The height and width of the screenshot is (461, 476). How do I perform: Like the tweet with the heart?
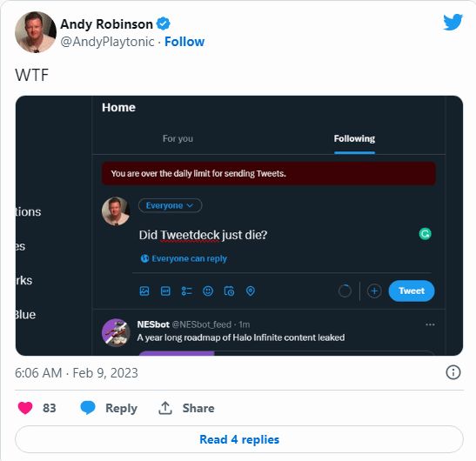click(x=25, y=408)
